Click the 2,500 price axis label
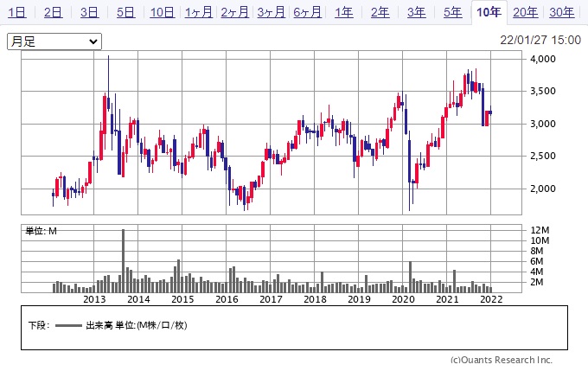 point(542,156)
